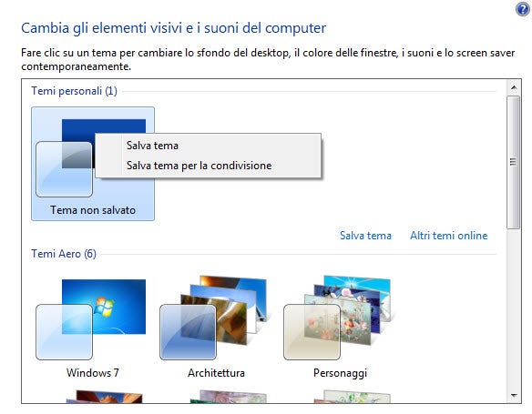Select the partially visible theme below Personaggi

coord(352,397)
